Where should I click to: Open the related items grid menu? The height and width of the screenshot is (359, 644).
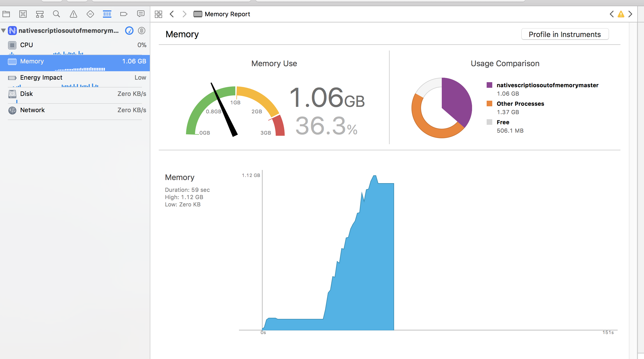[x=158, y=14]
